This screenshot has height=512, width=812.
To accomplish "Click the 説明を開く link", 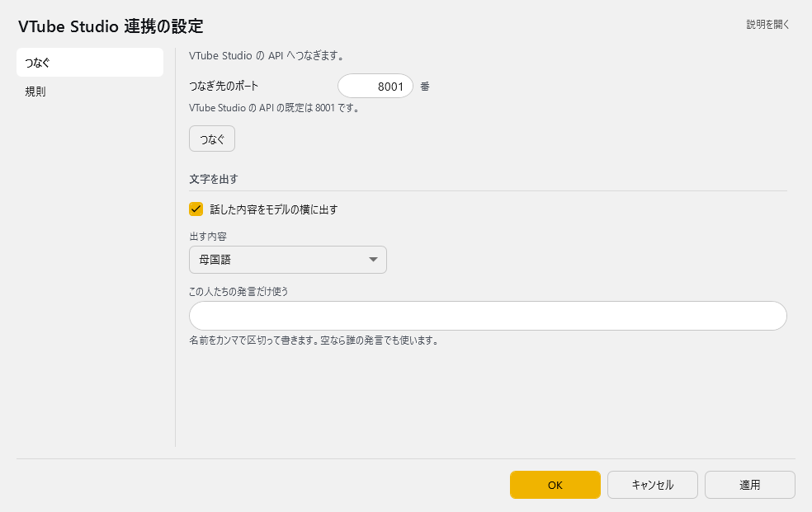I will pos(767,24).
